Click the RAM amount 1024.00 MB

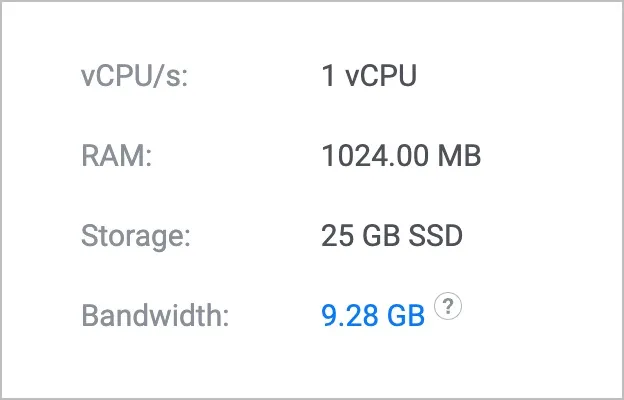401,157
